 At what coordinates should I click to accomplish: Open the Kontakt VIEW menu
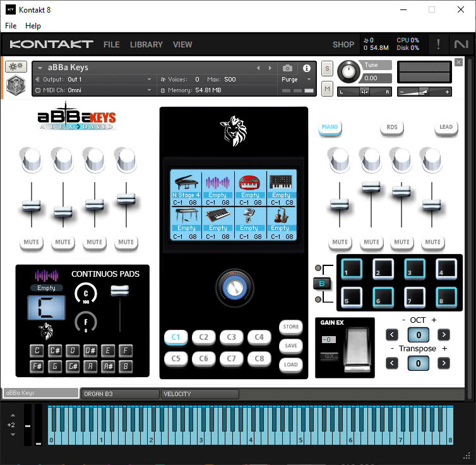pos(182,45)
